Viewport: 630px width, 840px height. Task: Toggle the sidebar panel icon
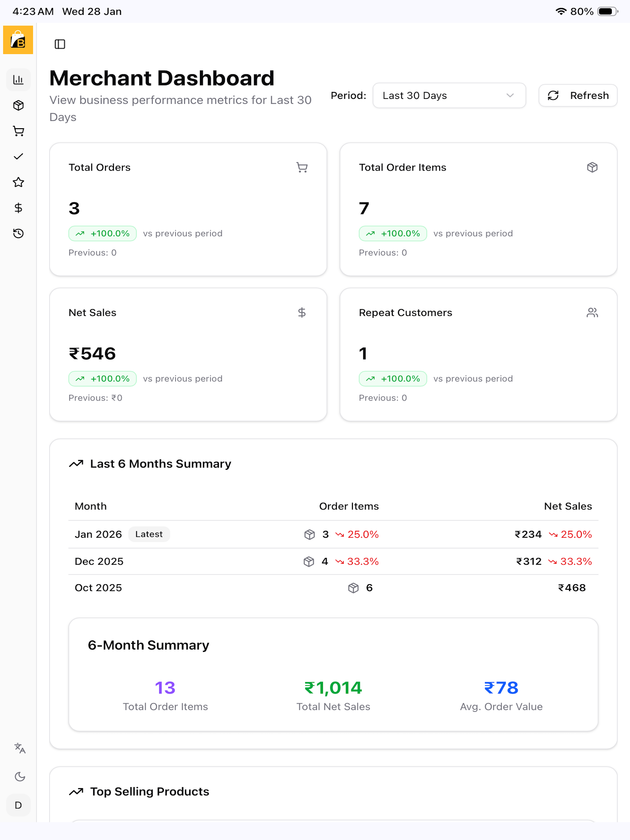pyautogui.click(x=60, y=44)
